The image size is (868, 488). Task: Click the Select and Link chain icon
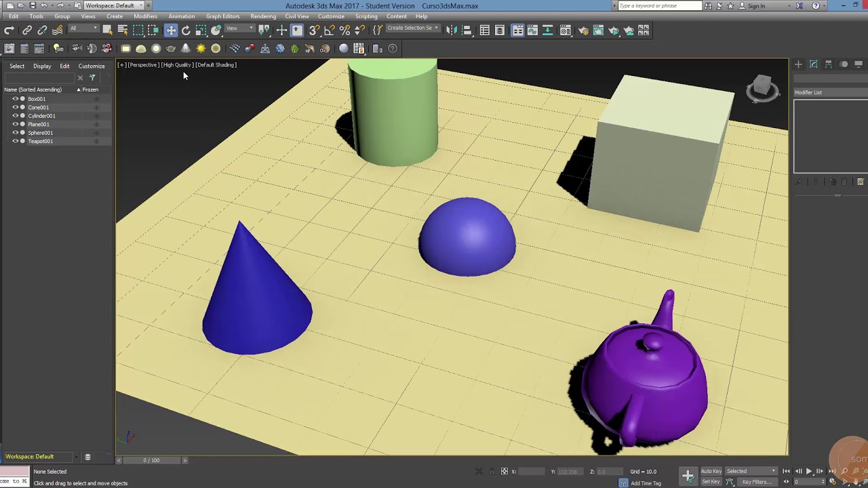point(27,30)
